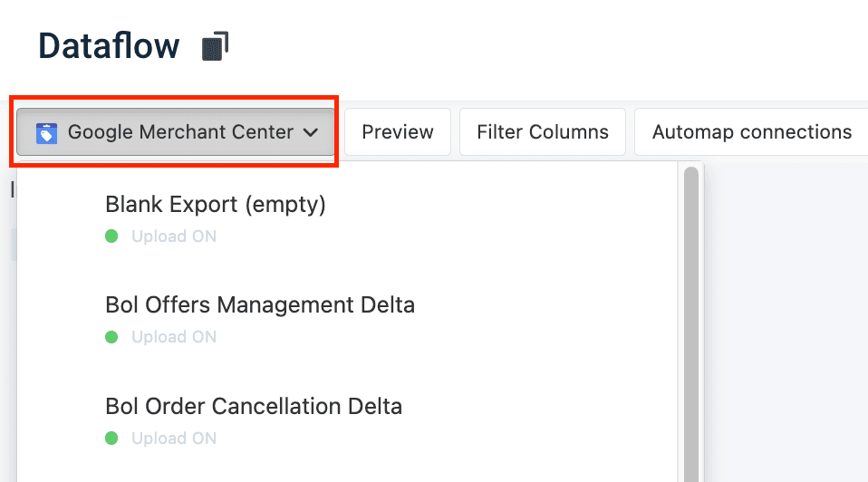868x482 pixels.
Task: Click the Google Merchant Center dropdown label
Action: [x=180, y=132]
